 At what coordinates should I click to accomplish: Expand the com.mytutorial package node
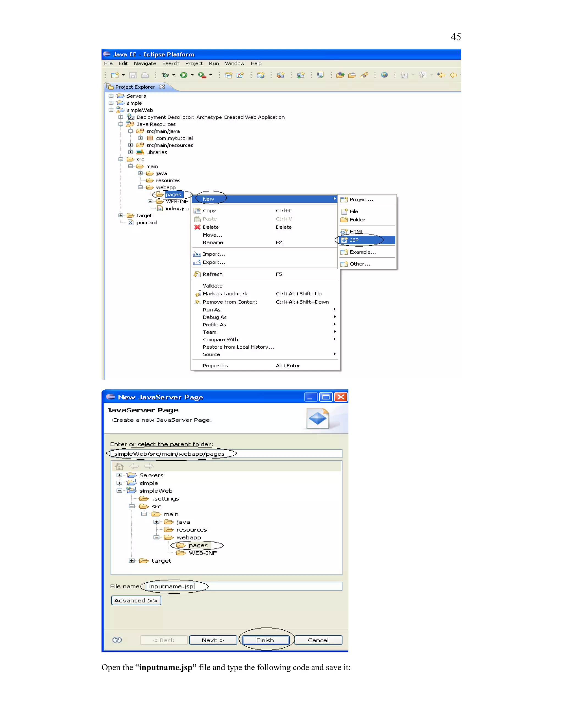[140, 138]
